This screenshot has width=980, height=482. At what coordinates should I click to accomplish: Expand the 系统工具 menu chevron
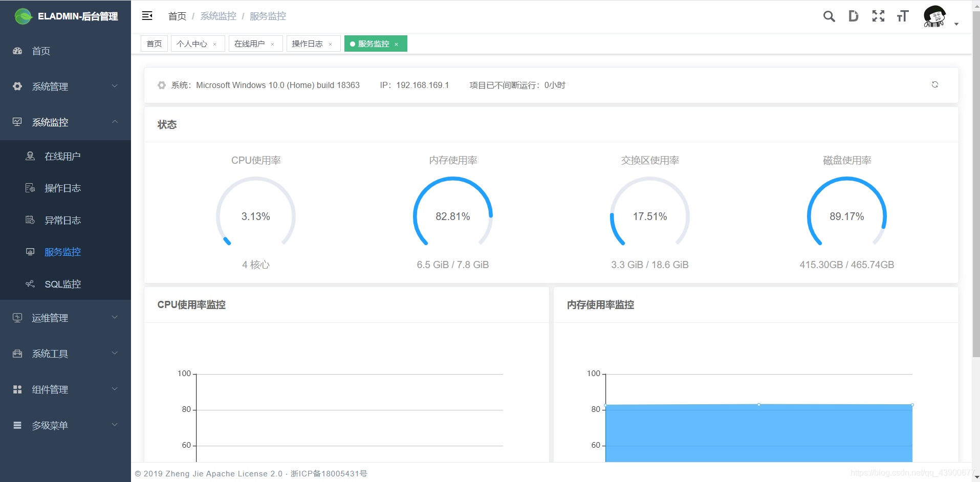(115, 353)
